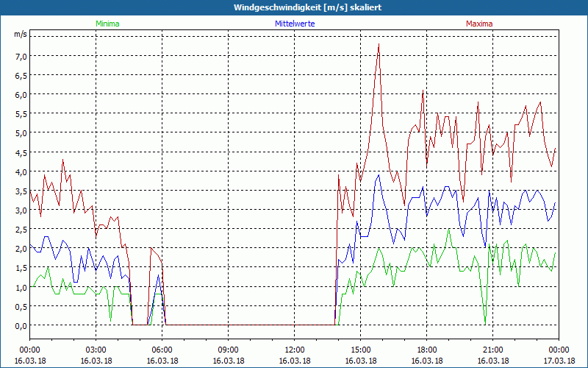Click the 0,0 y-axis tick label
This screenshot has height=368, width=588.
pyautogui.click(x=20, y=325)
